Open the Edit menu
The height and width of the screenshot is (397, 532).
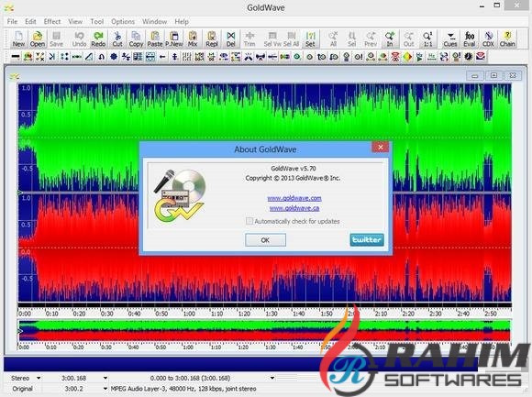pos(30,21)
